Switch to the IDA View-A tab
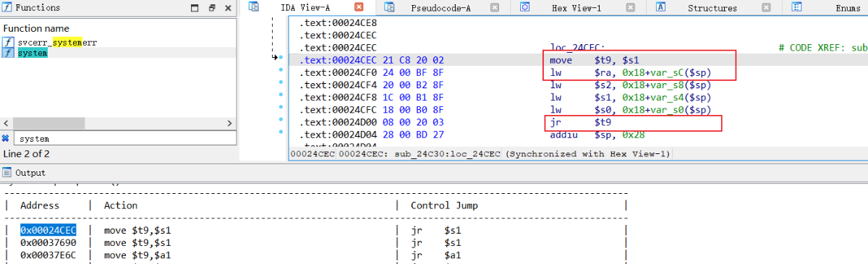Viewport: 868px width, 264px height. 306,8
